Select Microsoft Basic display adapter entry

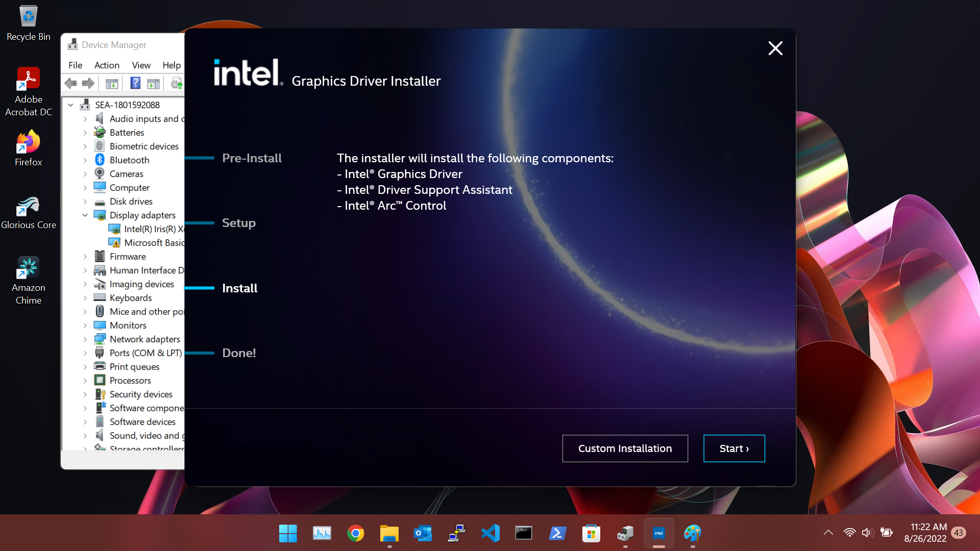[154, 242]
